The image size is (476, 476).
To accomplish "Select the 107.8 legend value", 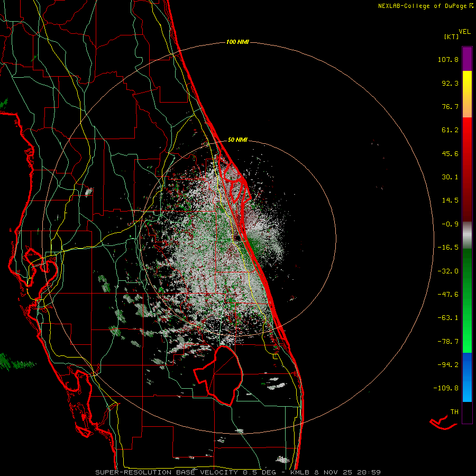I will pos(448,59).
